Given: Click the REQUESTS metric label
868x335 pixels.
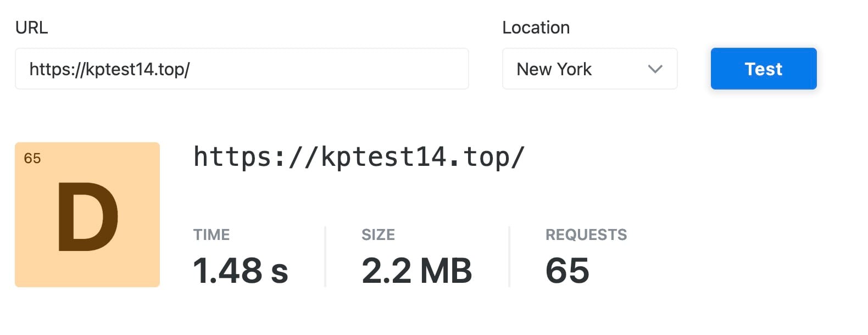Looking at the screenshot, I should pyautogui.click(x=586, y=235).
